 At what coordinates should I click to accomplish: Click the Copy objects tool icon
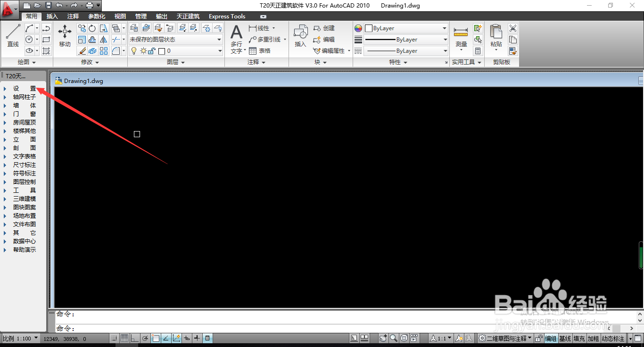pos(82,28)
